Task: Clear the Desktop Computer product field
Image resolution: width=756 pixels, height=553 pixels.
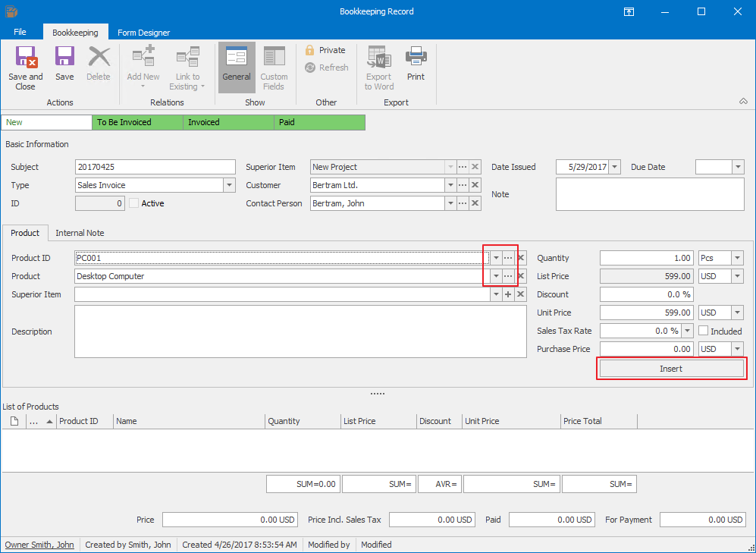Action: pos(521,276)
